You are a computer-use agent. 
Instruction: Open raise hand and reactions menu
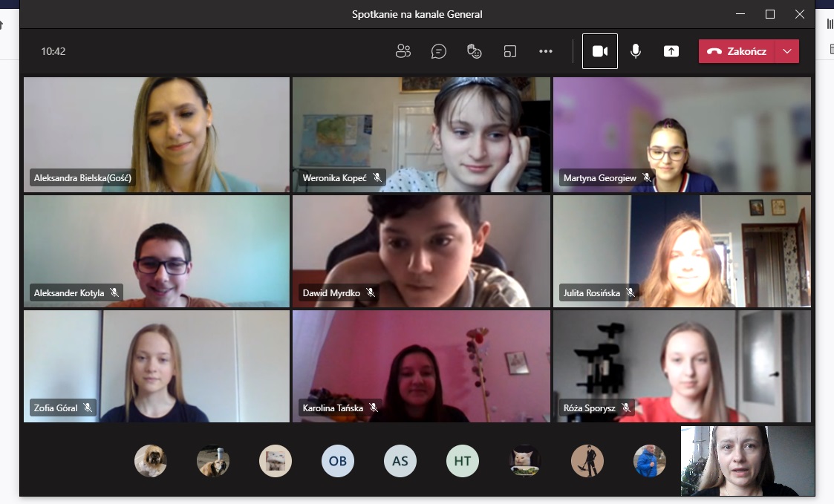pyautogui.click(x=475, y=51)
